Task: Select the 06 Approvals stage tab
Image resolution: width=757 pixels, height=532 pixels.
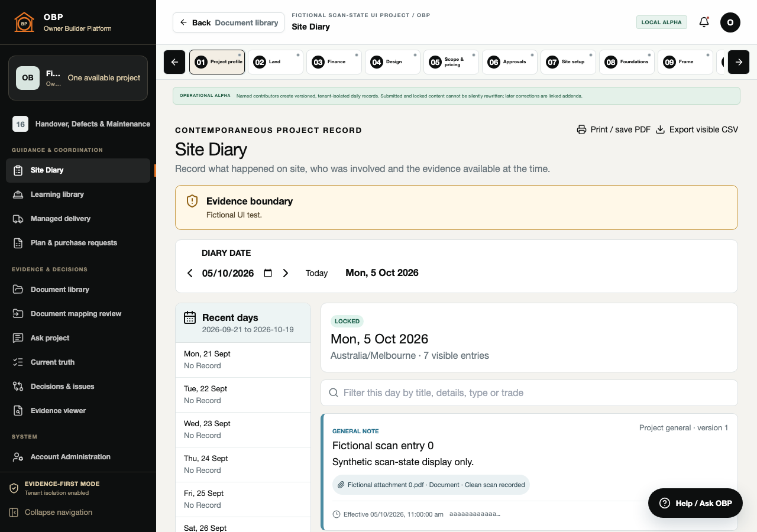Action: point(510,62)
